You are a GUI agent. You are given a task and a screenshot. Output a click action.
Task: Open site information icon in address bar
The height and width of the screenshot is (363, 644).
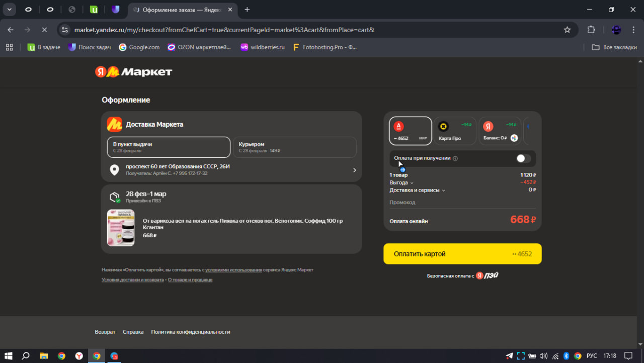(x=64, y=30)
